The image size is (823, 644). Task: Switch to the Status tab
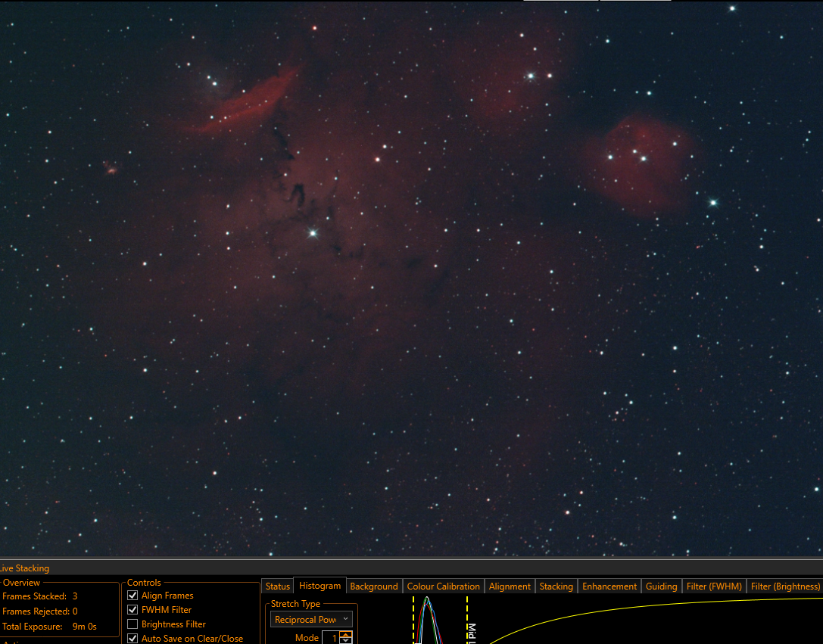pos(278,586)
